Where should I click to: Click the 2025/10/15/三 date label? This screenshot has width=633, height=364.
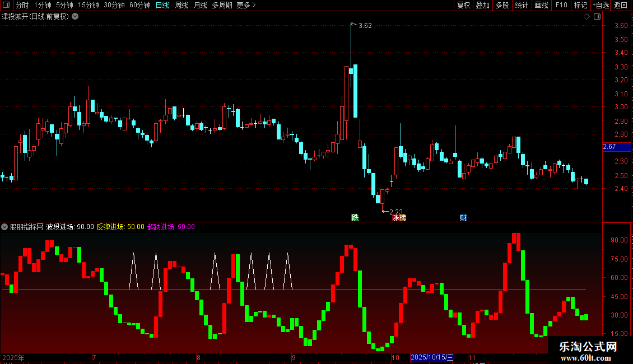click(x=432, y=357)
